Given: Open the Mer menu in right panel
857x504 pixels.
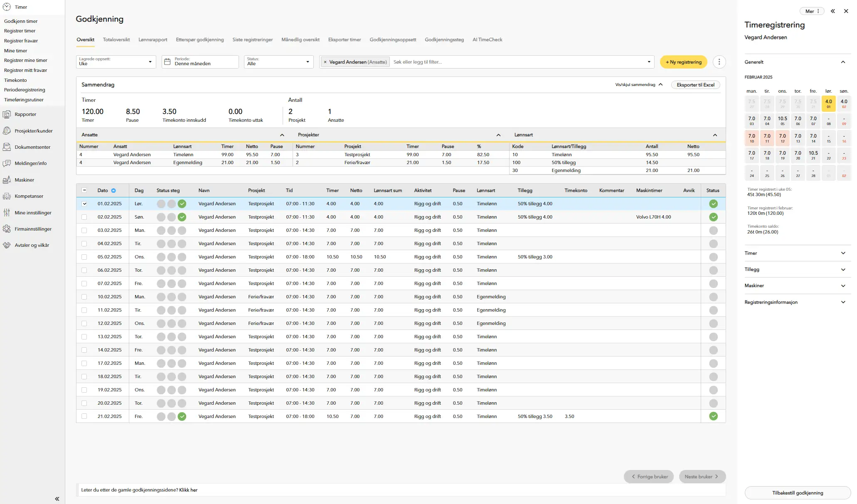Looking at the screenshot, I should coord(812,11).
